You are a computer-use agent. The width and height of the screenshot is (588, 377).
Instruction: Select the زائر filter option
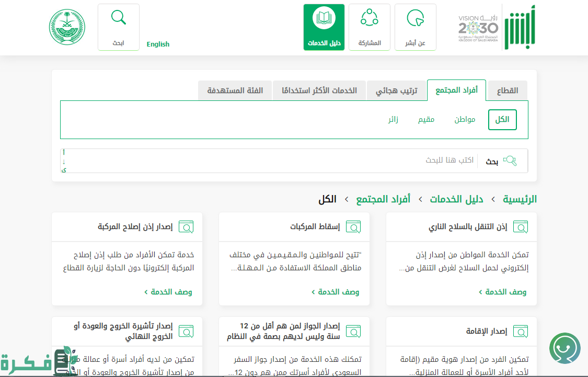point(394,120)
